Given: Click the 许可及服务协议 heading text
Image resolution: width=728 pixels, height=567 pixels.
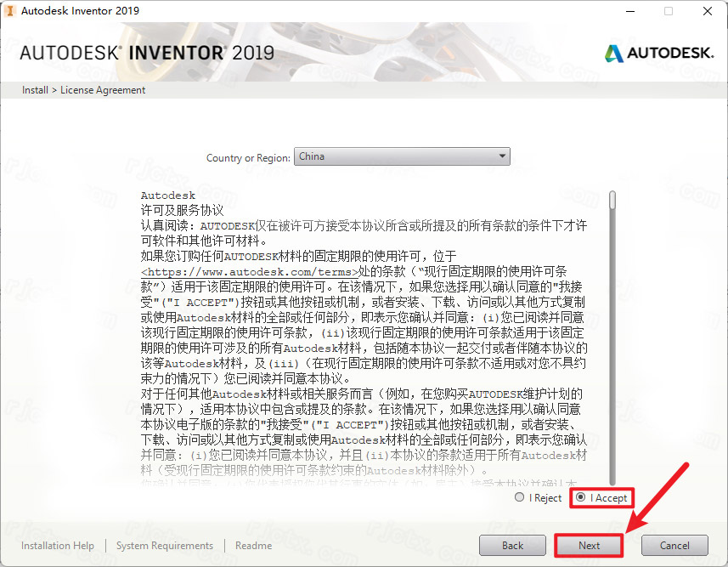Looking at the screenshot, I should [183, 211].
